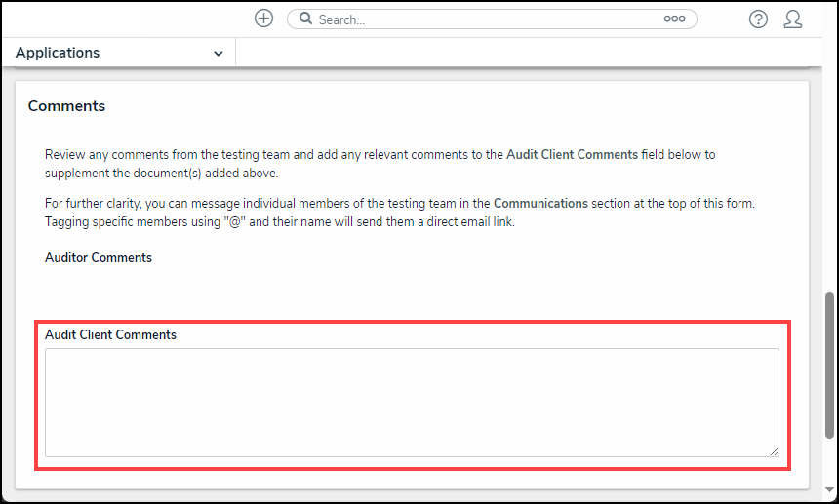The image size is (839, 504).
Task: Click the plus create-new icon
Action: point(263,19)
